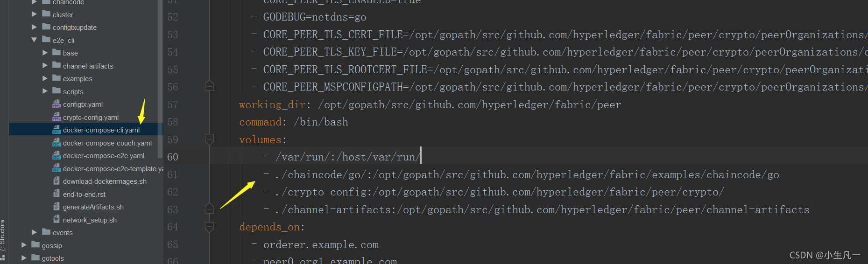Click line number 61 in gutter
This screenshot has height=264, width=868.
(173, 174)
